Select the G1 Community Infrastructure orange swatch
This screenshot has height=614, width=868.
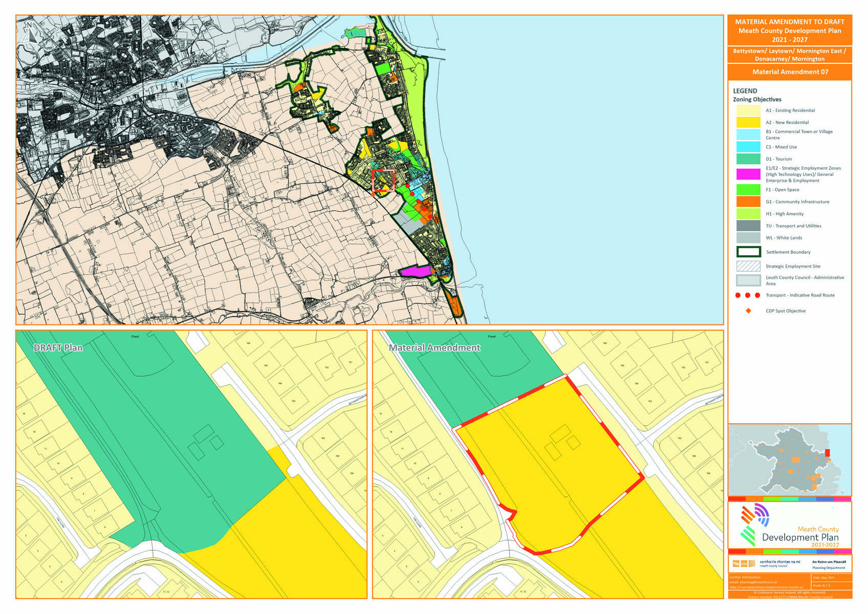(x=748, y=202)
